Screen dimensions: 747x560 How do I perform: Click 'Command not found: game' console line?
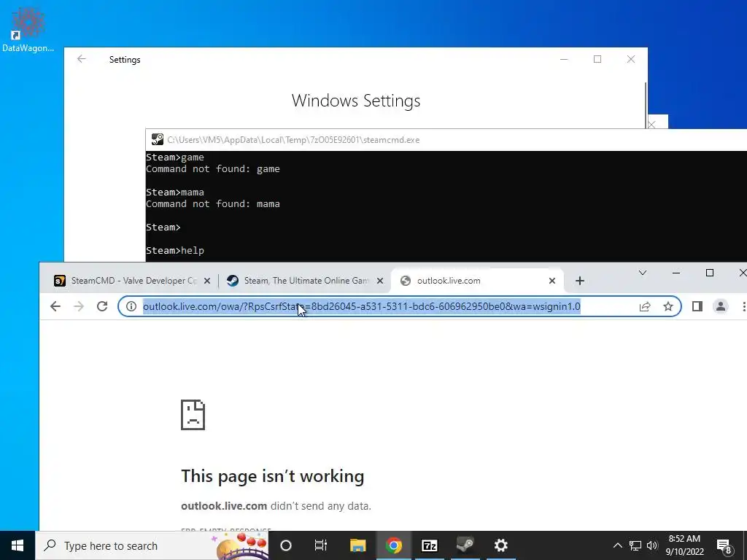click(x=213, y=169)
